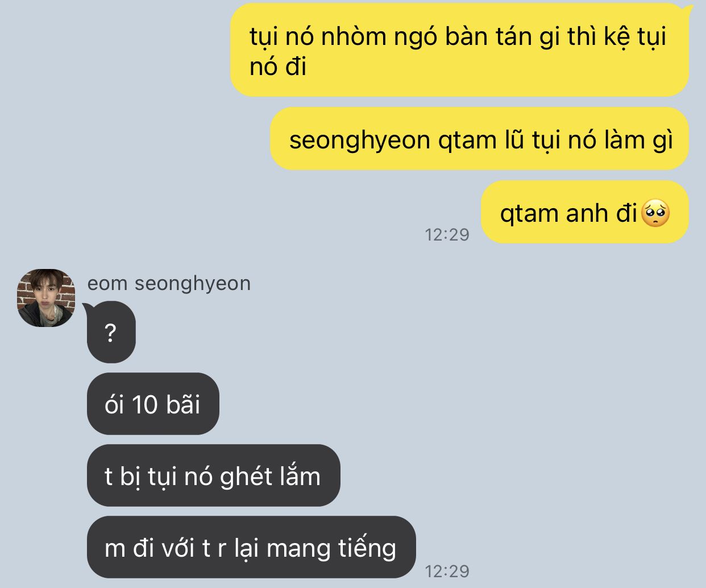Image resolution: width=706 pixels, height=588 pixels.
Task: Click 'nó đi' on first message's second line
Action: pyautogui.click(x=278, y=67)
